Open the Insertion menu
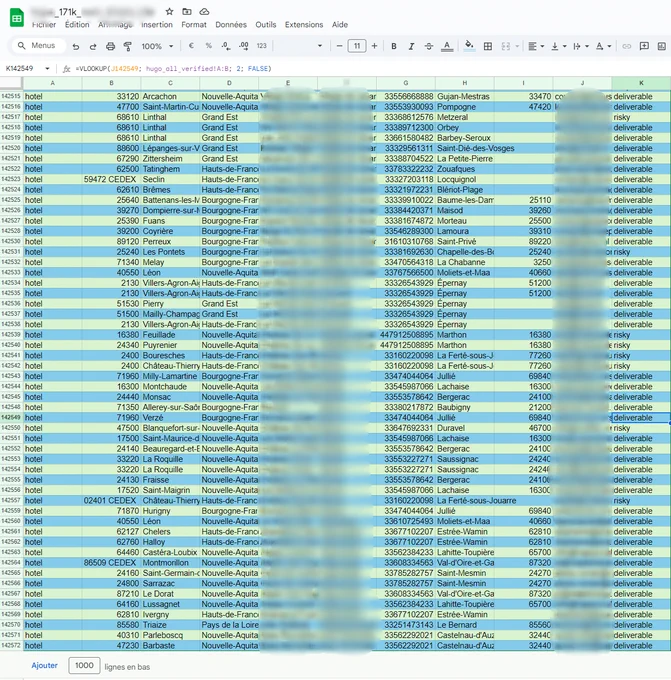Viewport: 671px width, 680px height. (157, 25)
